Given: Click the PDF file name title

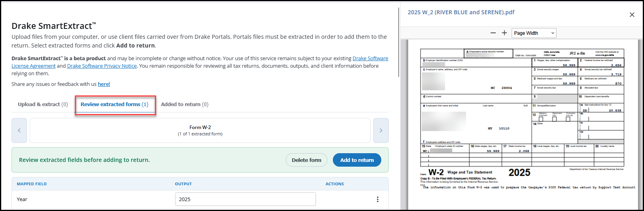Looking at the screenshot, I should (x=461, y=12).
